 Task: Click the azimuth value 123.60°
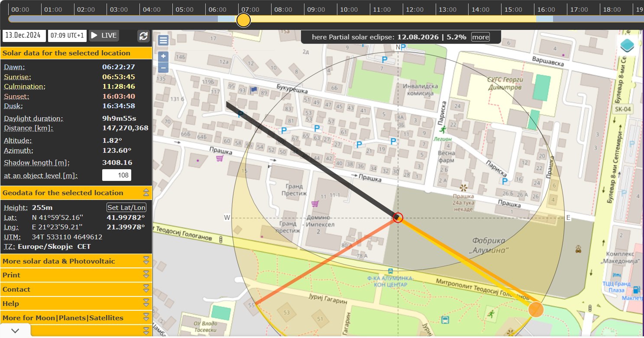point(117,150)
